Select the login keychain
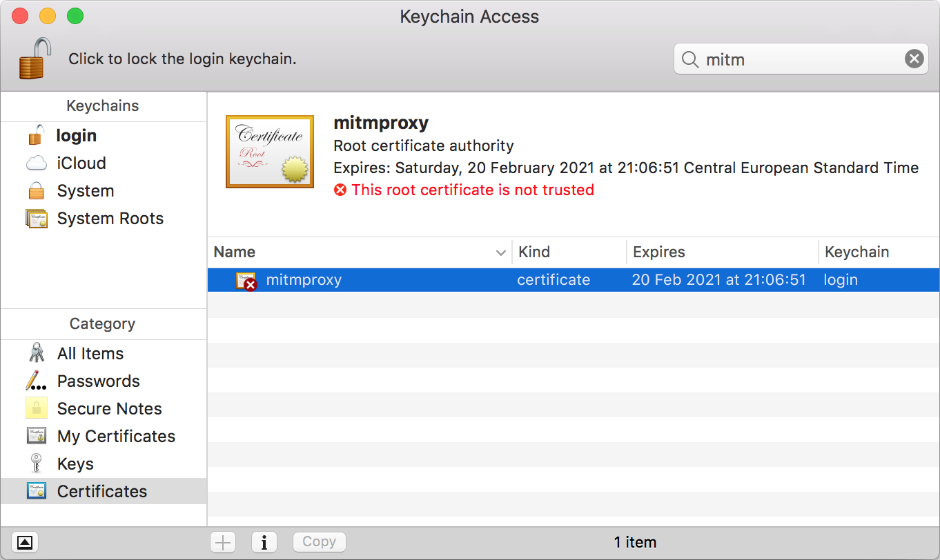This screenshot has width=940, height=560. (76, 136)
